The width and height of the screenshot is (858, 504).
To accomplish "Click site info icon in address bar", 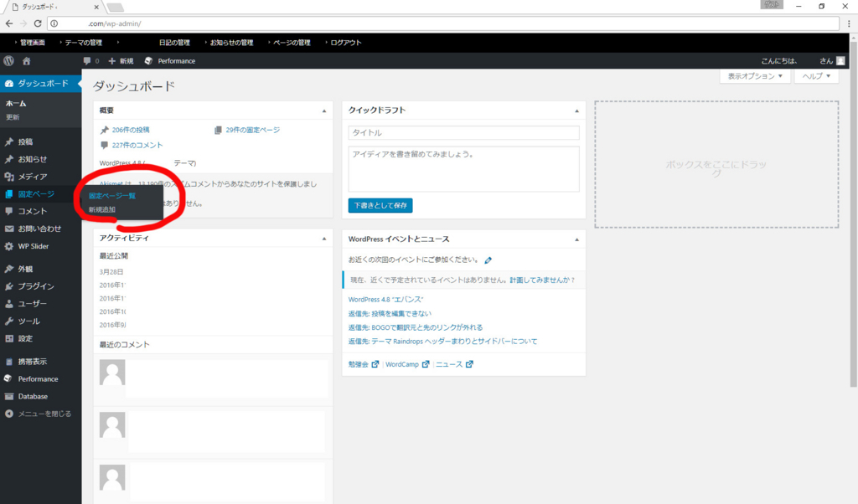I will [x=54, y=23].
